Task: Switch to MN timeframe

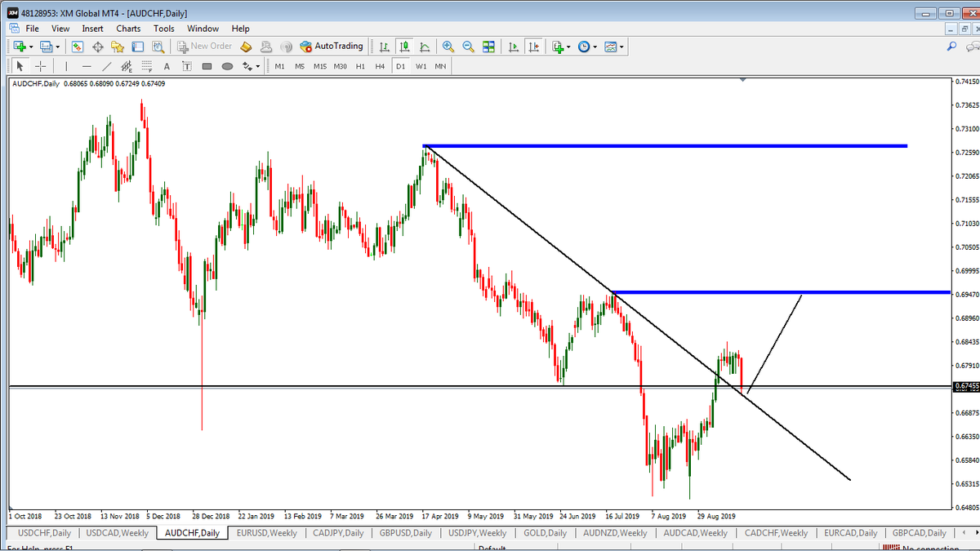Action: click(x=440, y=66)
